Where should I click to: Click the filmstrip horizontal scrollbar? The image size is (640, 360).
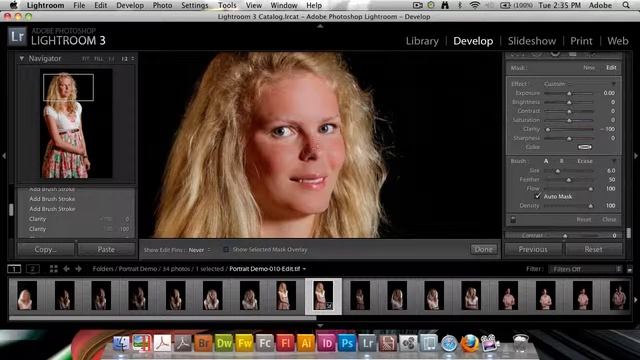pos(162,318)
